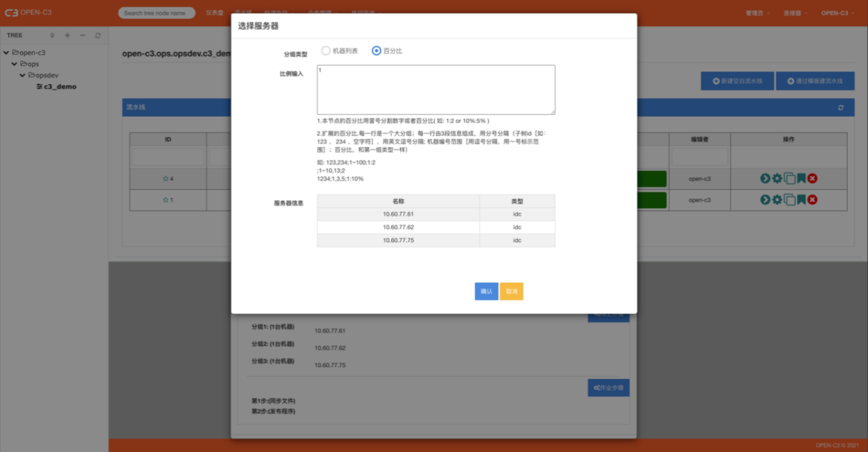
Task: Click the run arrow icon for pipeline 4
Action: click(765, 178)
